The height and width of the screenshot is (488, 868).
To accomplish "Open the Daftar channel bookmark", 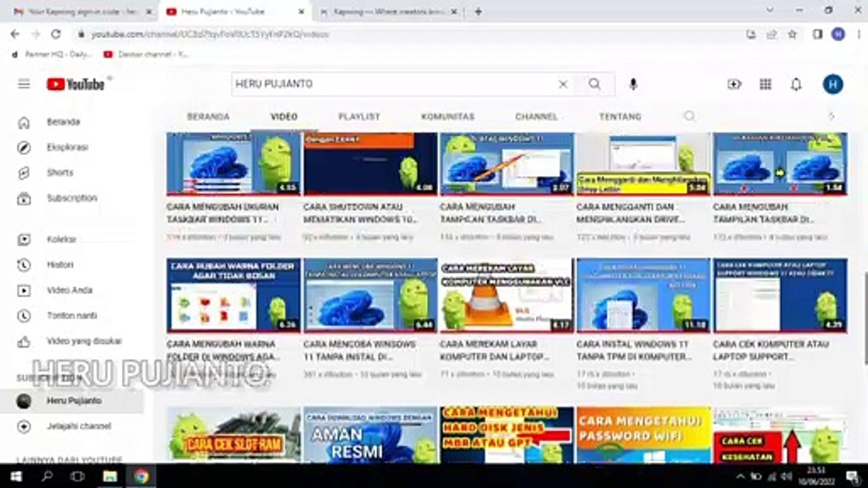I will [147, 54].
